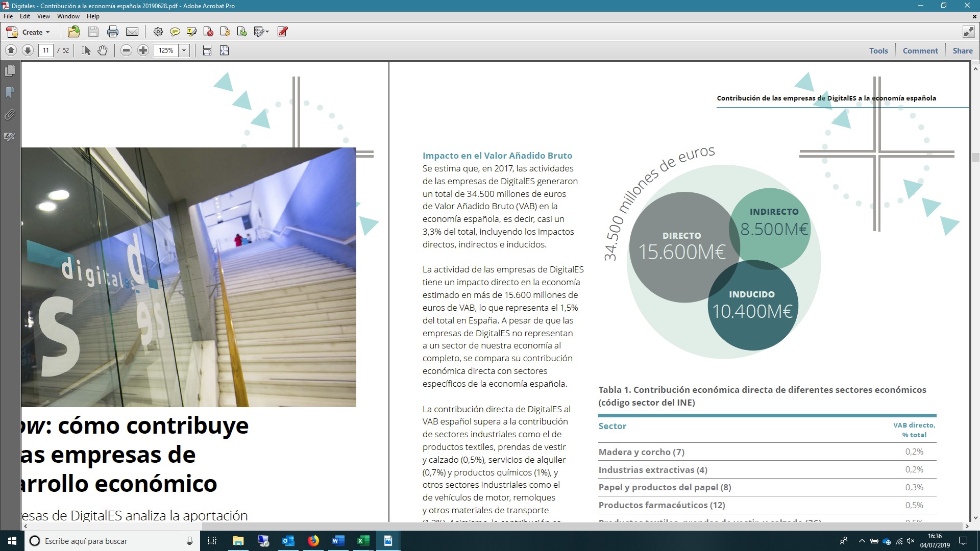Open Excel from the taskbar
Viewport: 980px width, 551px height.
coord(363,541)
